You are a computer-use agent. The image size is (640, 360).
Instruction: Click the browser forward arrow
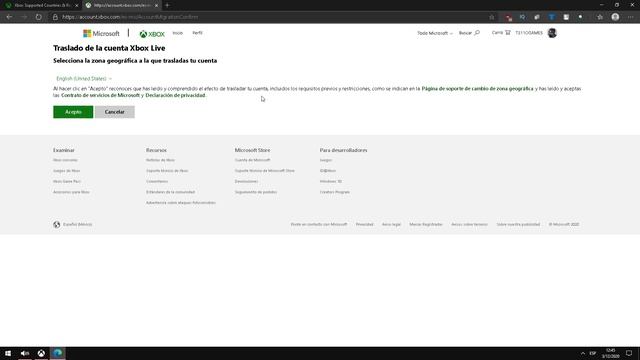[x=24, y=17]
